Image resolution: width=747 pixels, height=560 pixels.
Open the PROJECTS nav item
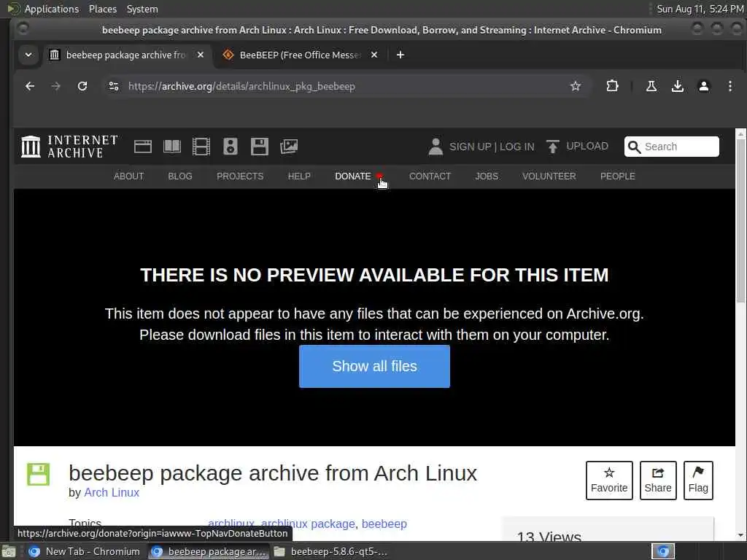240,176
